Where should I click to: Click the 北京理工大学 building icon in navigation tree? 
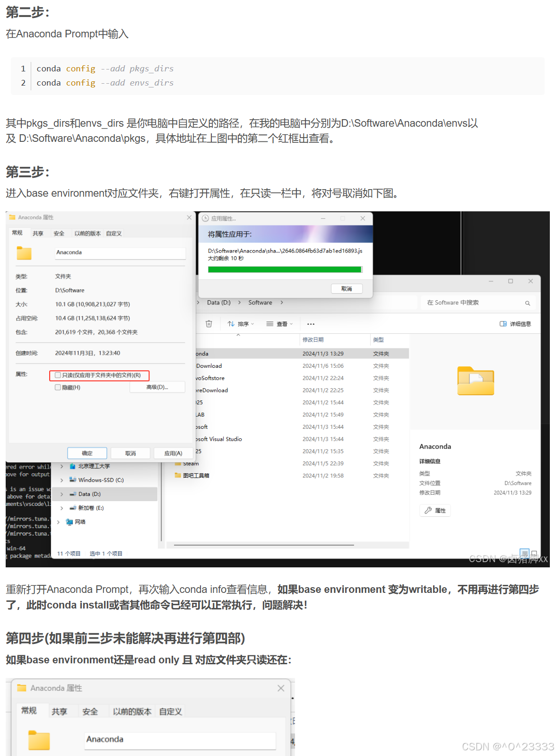tap(73, 466)
